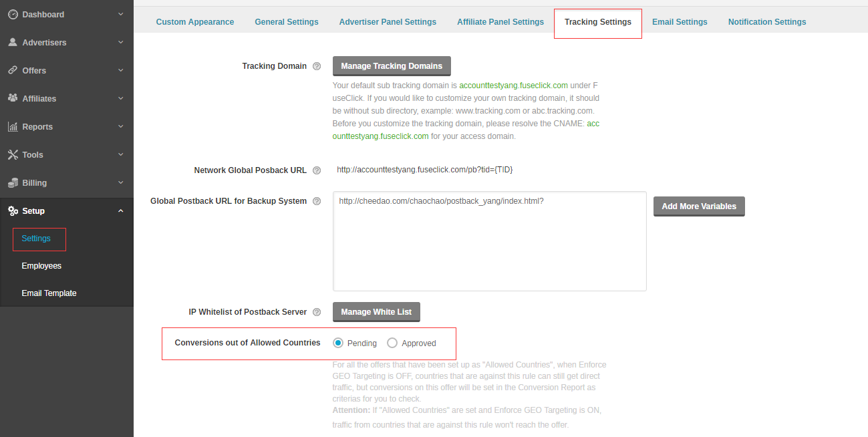This screenshot has width=868, height=437.
Task: Click Dashboard label in sidebar
Action: click(43, 14)
